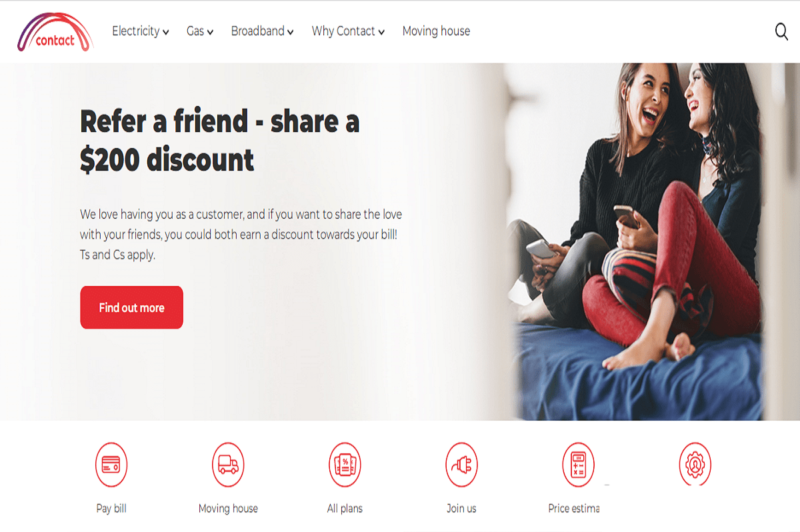Open the All plans text link

345,509
